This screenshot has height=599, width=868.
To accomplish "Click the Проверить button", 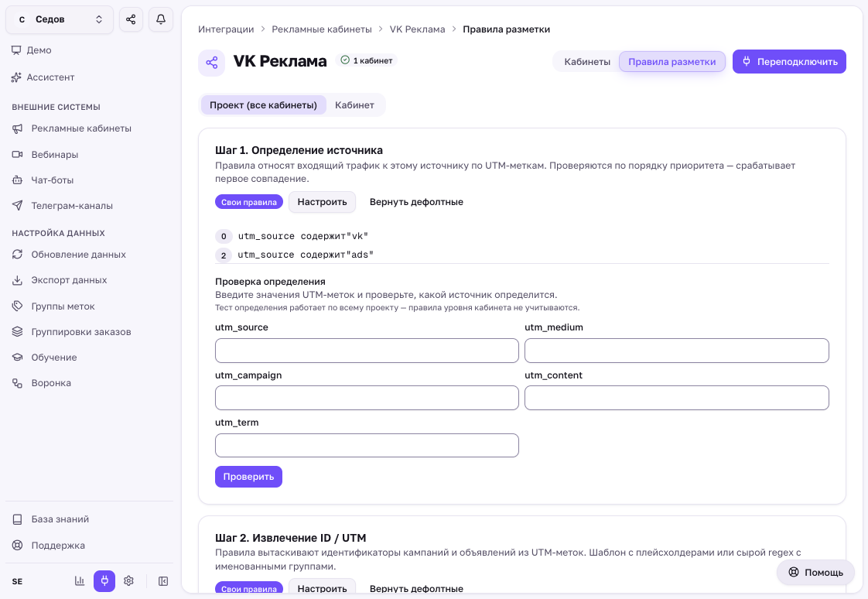I will coord(248,477).
